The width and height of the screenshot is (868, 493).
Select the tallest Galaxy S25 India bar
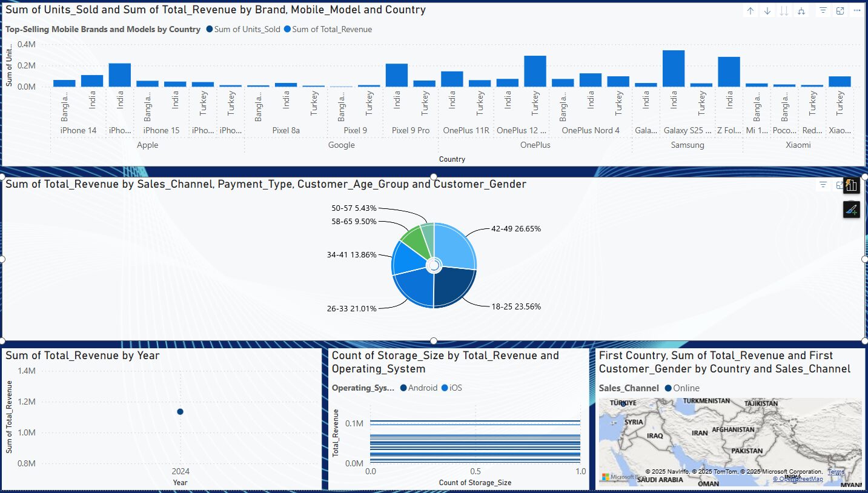[x=674, y=68]
